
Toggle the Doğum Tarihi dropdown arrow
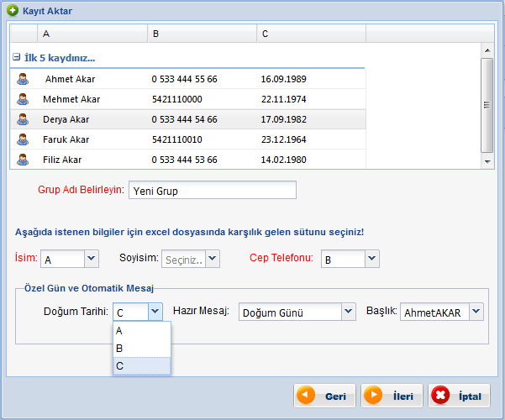(x=155, y=312)
